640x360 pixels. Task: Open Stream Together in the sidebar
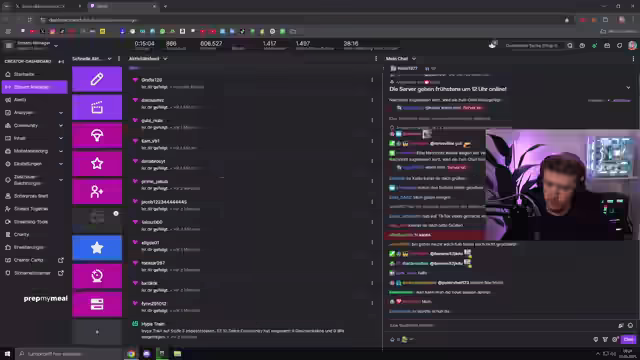point(31,209)
